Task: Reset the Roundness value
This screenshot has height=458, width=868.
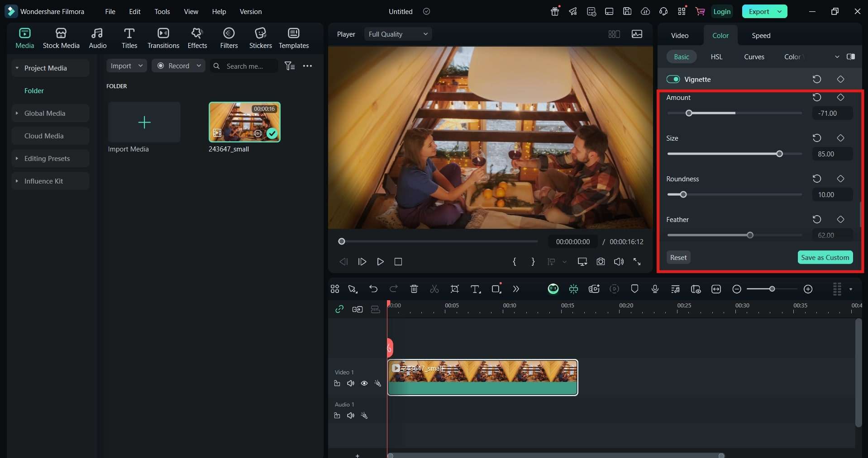Action: pyautogui.click(x=817, y=179)
